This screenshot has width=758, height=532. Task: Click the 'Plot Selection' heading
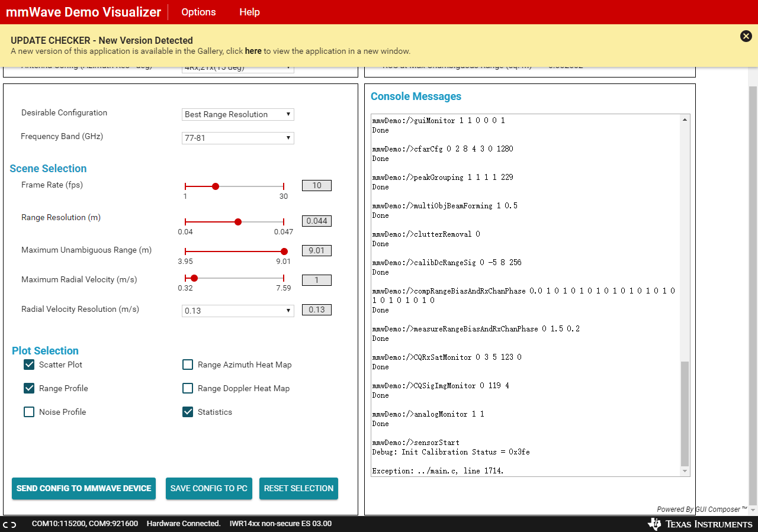(x=45, y=351)
